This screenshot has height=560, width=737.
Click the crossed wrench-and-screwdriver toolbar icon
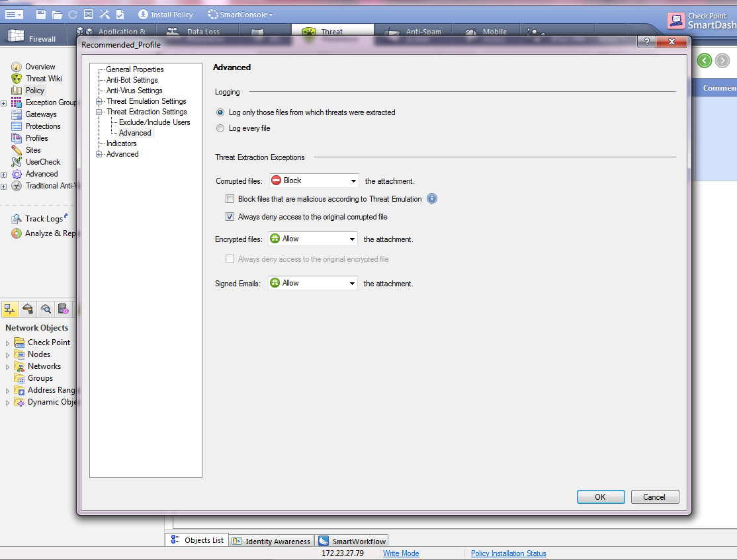click(x=105, y=15)
